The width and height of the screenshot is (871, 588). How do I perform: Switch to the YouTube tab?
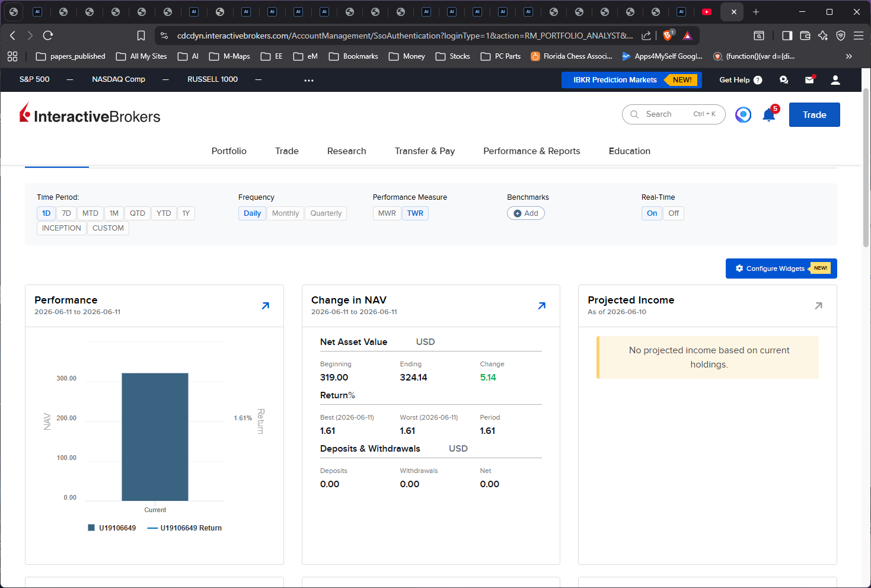click(707, 12)
